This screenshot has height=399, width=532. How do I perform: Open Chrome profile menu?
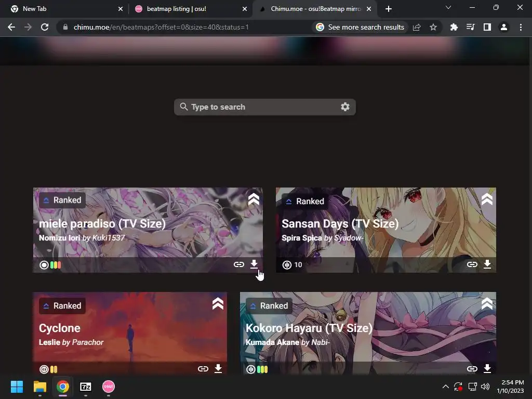pyautogui.click(x=504, y=27)
